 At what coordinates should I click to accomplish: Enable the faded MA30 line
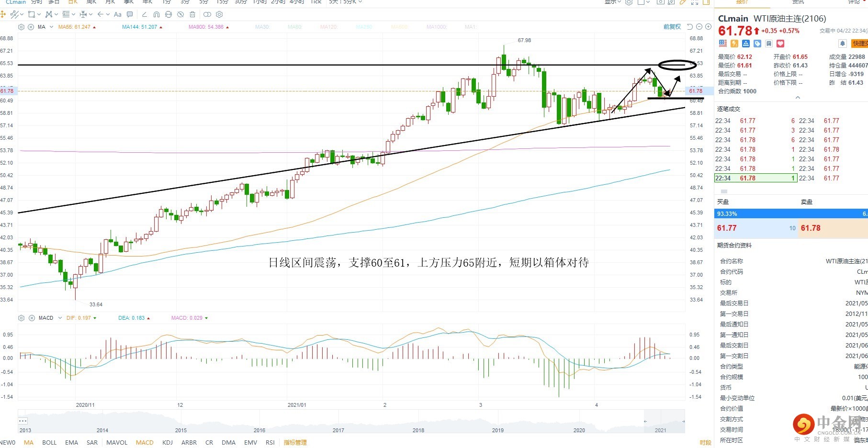coord(262,27)
